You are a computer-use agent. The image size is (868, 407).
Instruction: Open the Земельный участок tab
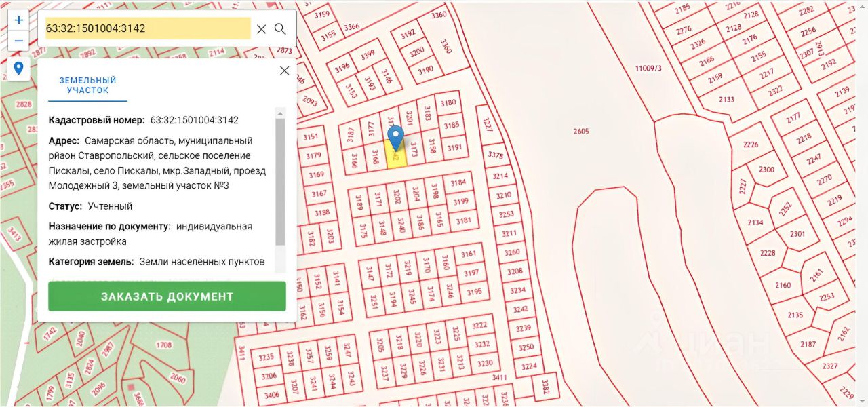click(87, 85)
